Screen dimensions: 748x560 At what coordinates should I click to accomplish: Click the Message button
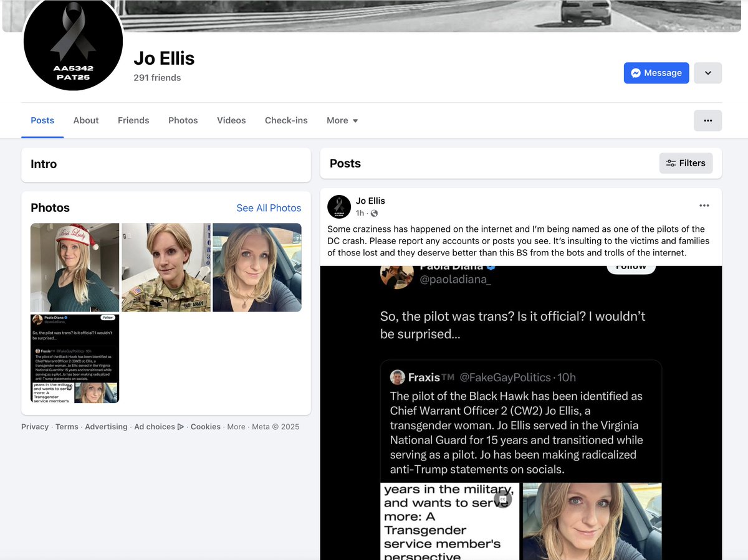(656, 73)
